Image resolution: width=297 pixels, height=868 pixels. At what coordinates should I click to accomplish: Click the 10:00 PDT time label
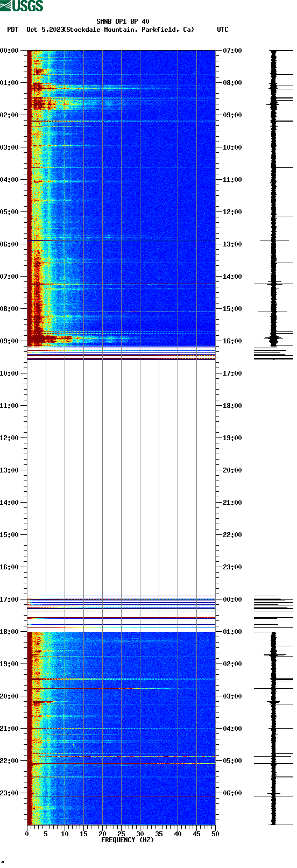pyautogui.click(x=10, y=373)
